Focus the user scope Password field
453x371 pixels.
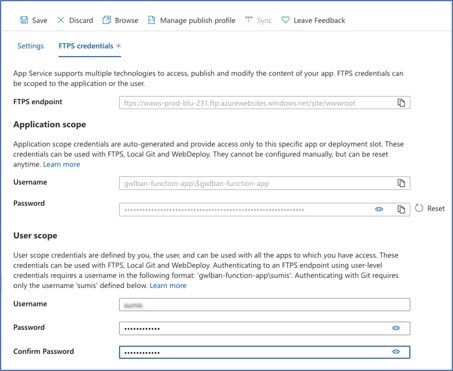click(x=265, y=328)
